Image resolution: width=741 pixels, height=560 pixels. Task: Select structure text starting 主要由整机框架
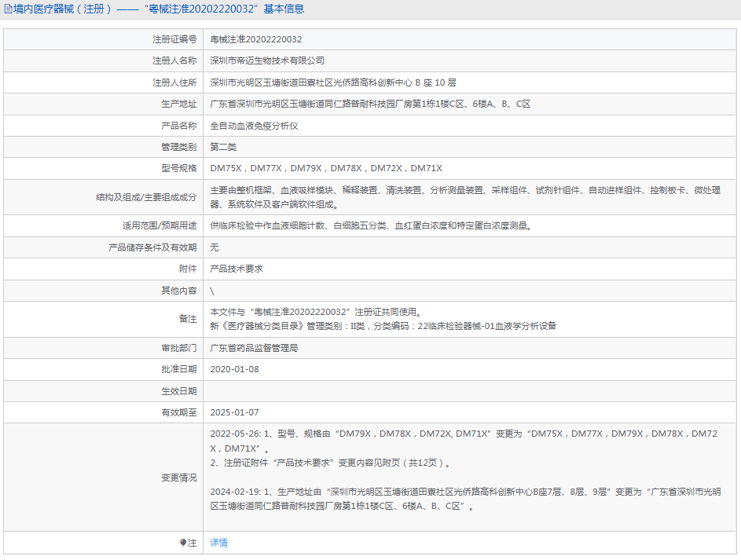coord(465,197)
